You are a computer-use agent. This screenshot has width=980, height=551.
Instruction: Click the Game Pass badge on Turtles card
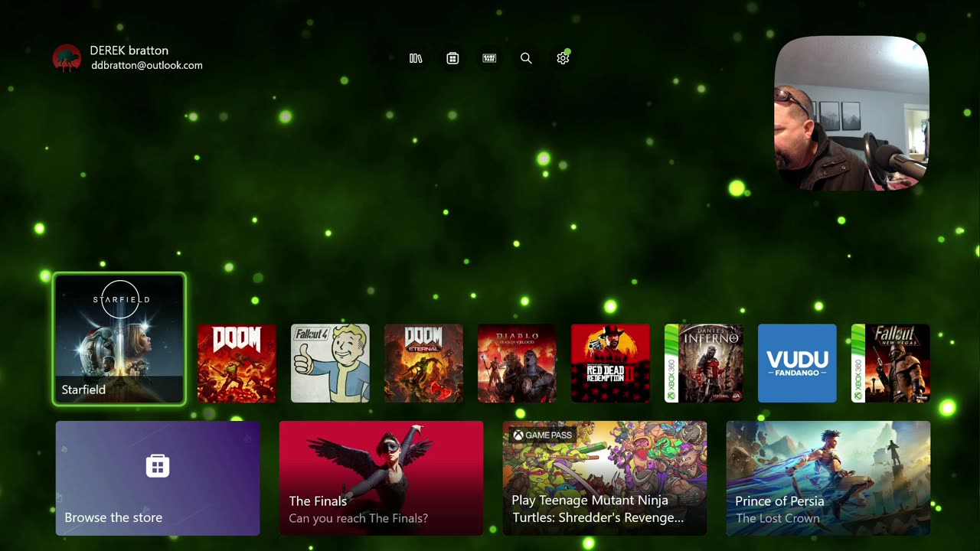pyautogui.click(x=543, y=435)
